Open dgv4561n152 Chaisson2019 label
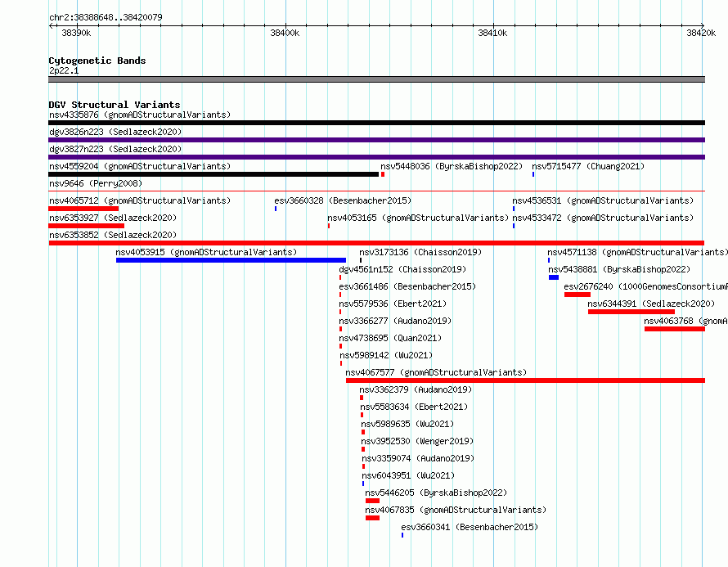The width and height of the screenshot is (728, 567). [402, 269]
